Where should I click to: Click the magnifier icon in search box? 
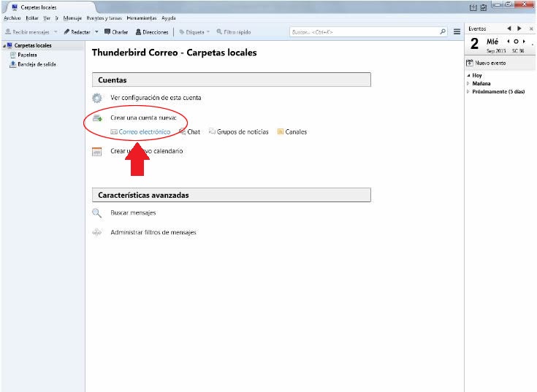coord(443,31)
